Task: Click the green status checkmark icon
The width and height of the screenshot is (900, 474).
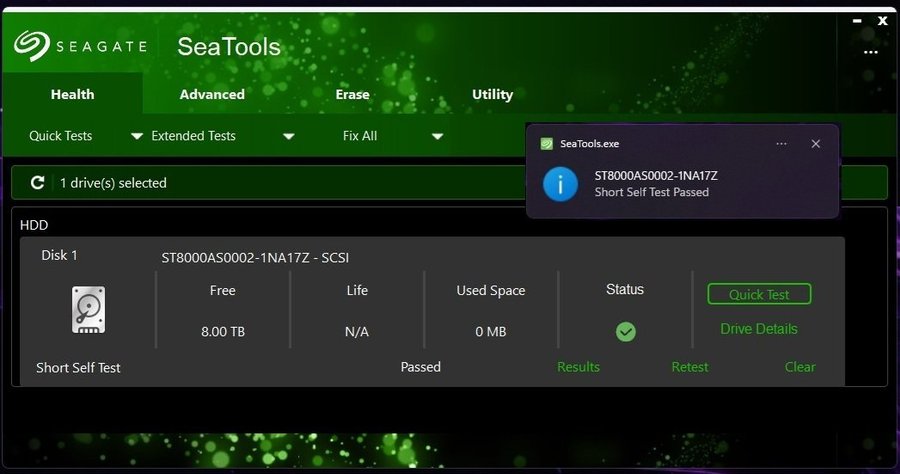Action: click(626, 331)
